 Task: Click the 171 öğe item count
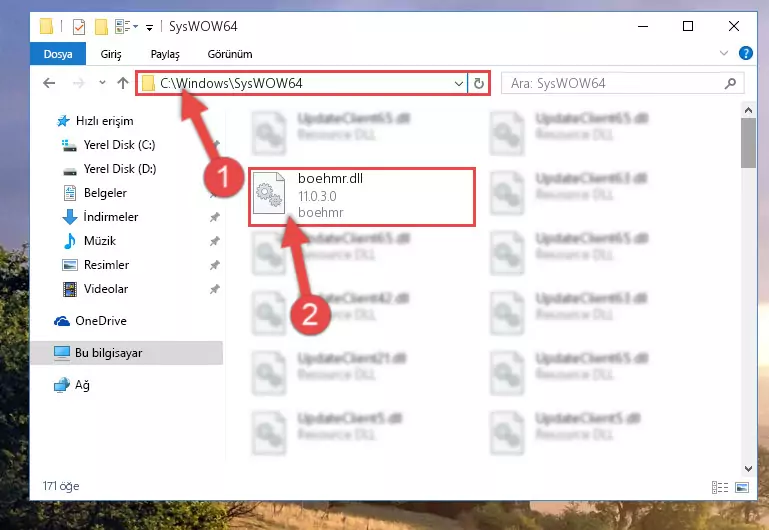tap(61, 486)
